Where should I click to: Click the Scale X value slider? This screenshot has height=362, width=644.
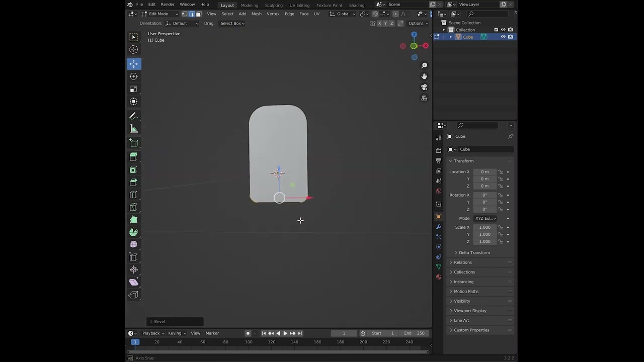[485, 227]
